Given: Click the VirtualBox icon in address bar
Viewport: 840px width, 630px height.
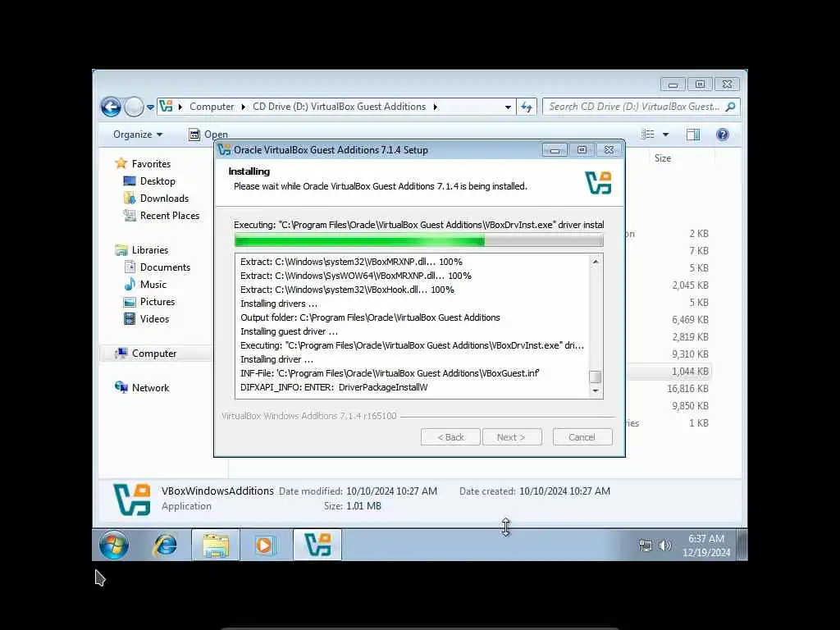Looking at the screenshot, I should point(166,106).
